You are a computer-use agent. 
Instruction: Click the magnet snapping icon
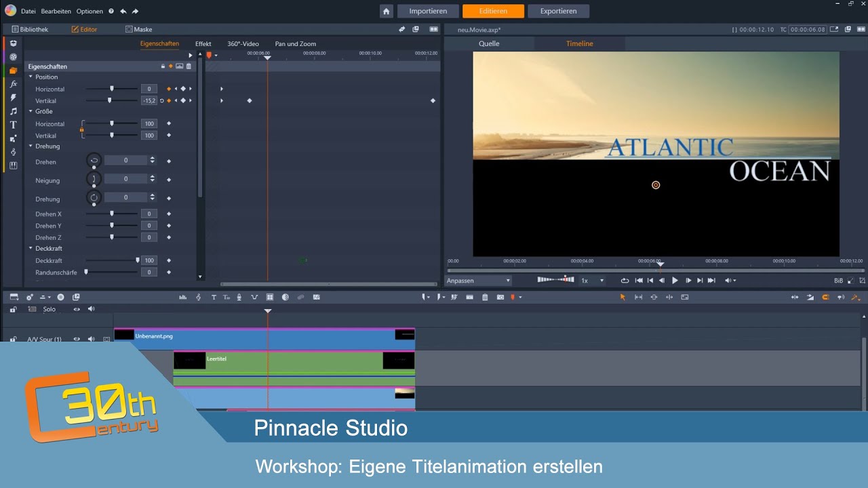825,297
